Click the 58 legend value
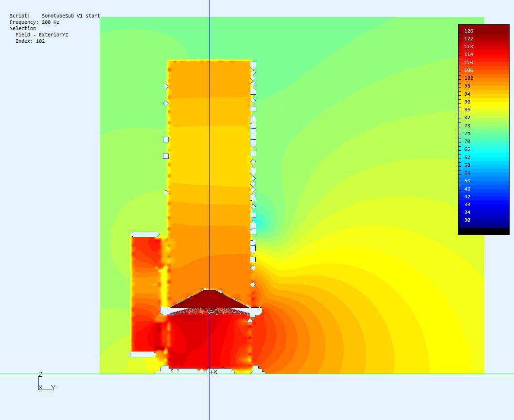514x420 pixels. click(x=467, y=165)
